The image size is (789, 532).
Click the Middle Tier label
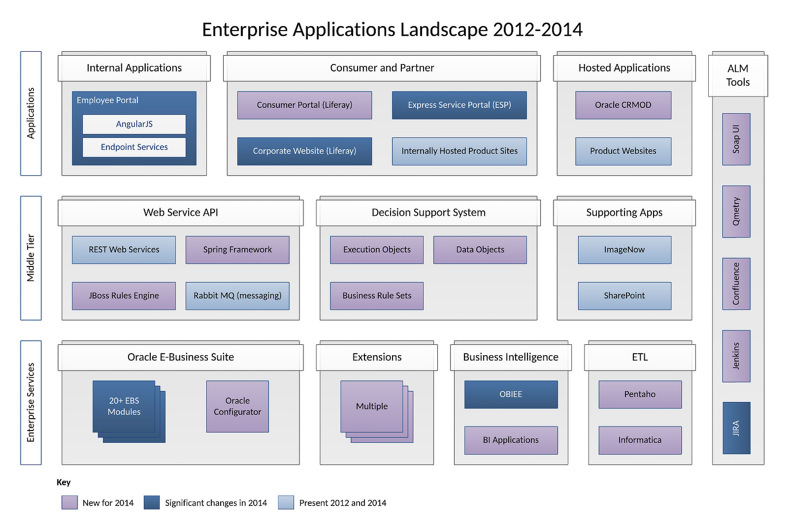tap(31, 258)
